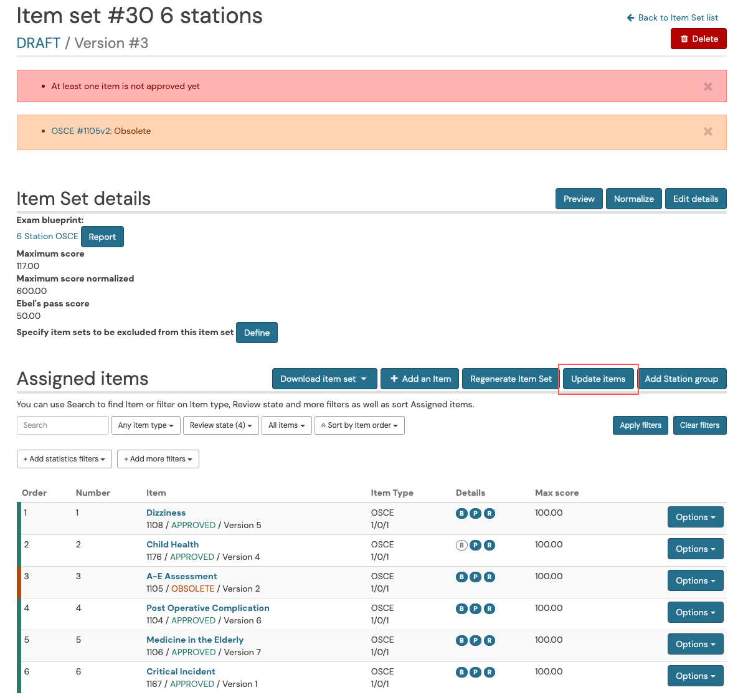
Task: Open the Any item type filter
Action: click(x=146, y=425)
